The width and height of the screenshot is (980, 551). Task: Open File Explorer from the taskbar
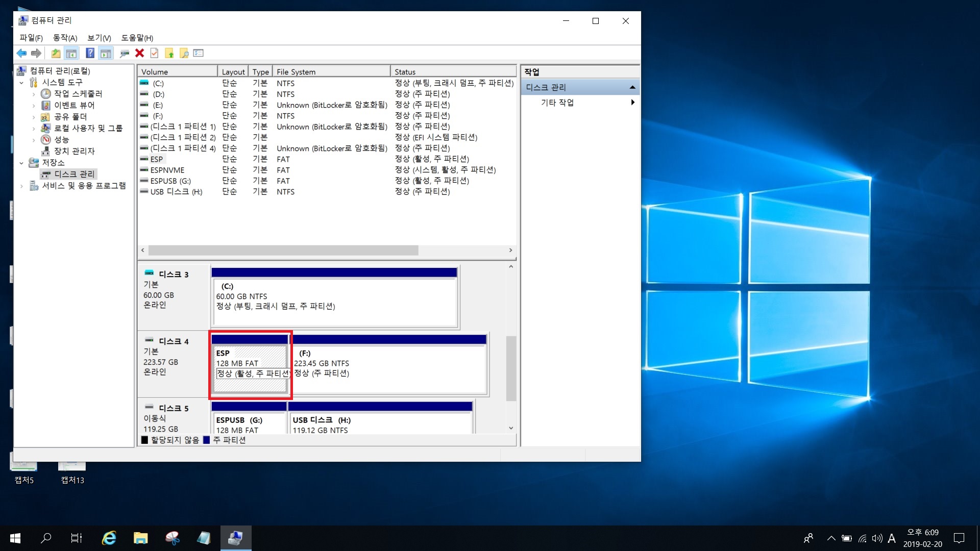click(140, 538)
